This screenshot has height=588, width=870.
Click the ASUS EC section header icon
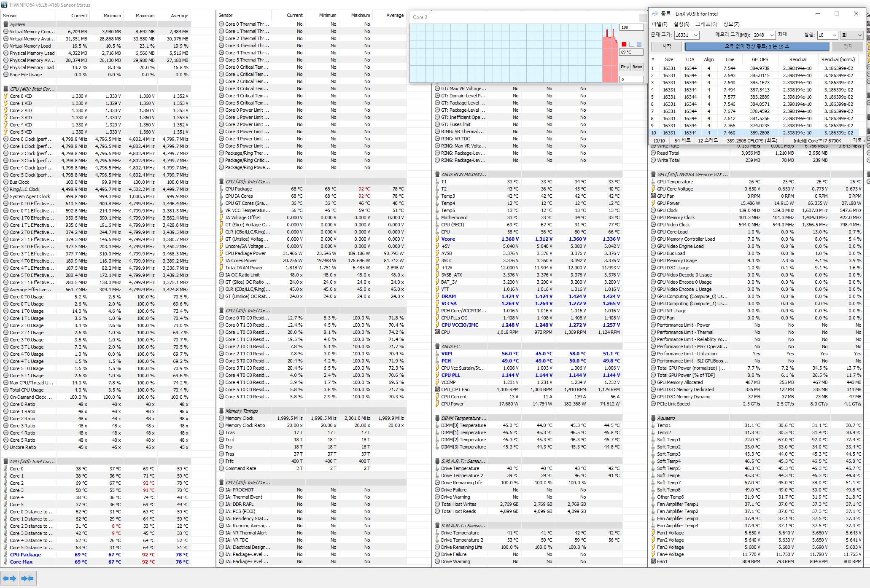[437, 346]
